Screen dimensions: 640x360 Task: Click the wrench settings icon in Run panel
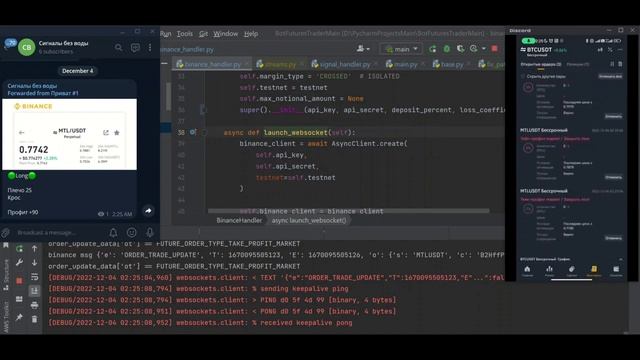(x=19, y=262)
